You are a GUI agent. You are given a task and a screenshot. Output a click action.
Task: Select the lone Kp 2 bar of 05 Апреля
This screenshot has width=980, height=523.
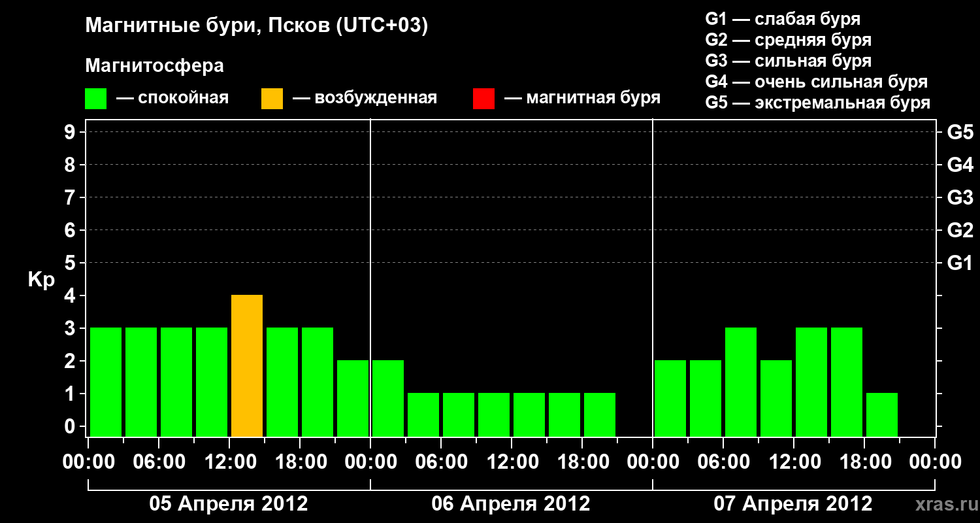(x=353, y=399)
